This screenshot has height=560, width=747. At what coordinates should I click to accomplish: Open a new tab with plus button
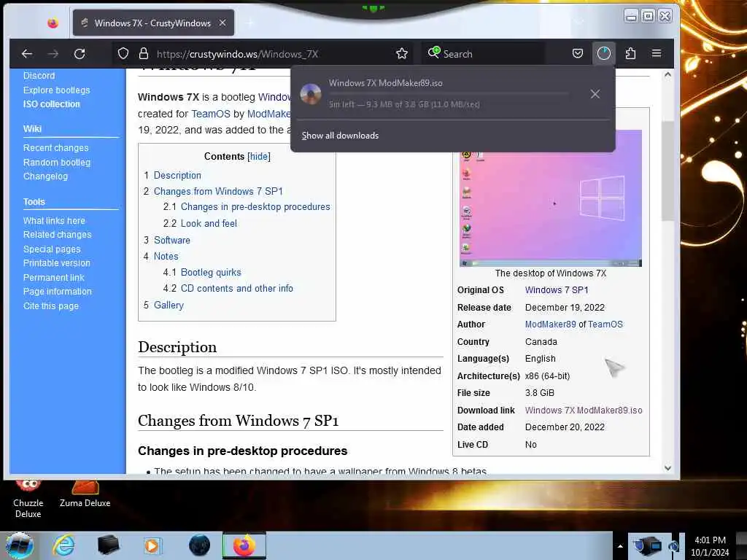click(x=251, y=23)
